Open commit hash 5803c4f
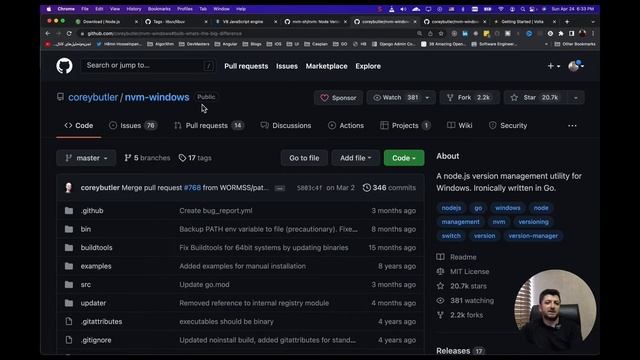 pyautogui.click(x=309, y=188)
